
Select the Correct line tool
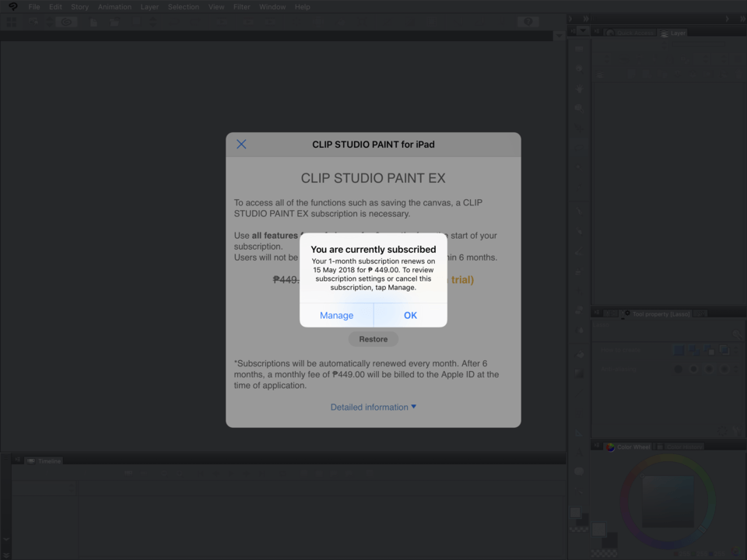[x=579, y=492]
